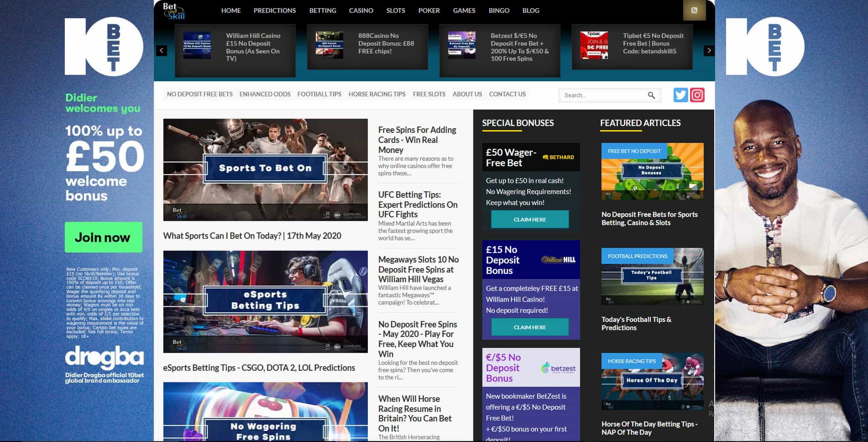
Task: Go to No Deposit Free Bets
Action: point(200,94)
